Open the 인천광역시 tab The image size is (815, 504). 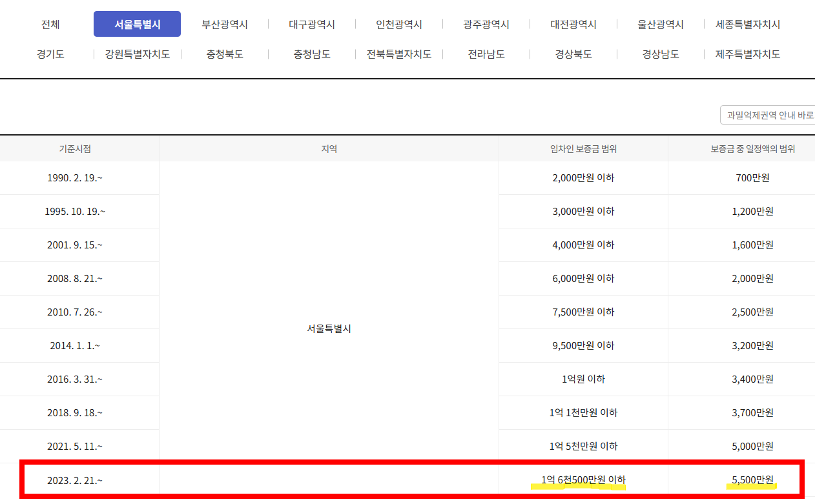399,25
